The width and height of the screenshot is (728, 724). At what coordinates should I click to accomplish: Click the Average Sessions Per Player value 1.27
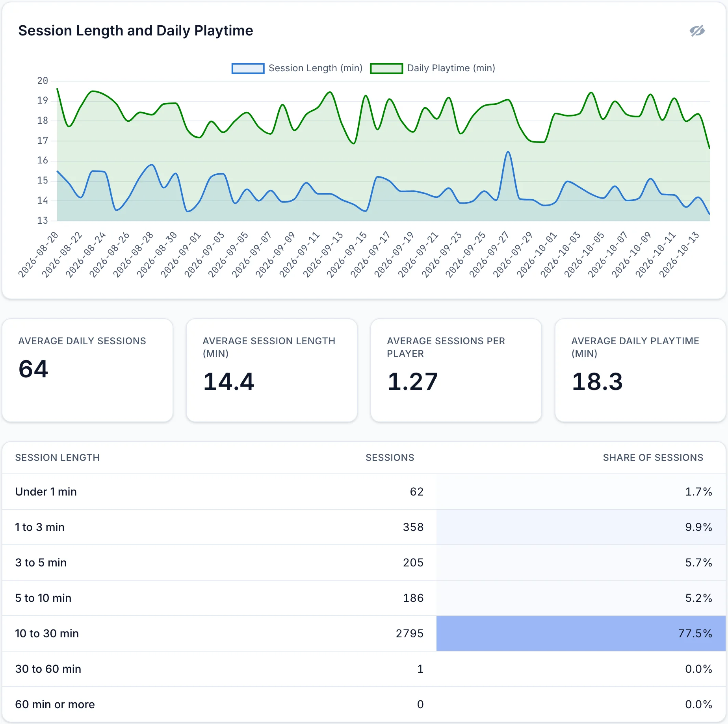point(412,382)
